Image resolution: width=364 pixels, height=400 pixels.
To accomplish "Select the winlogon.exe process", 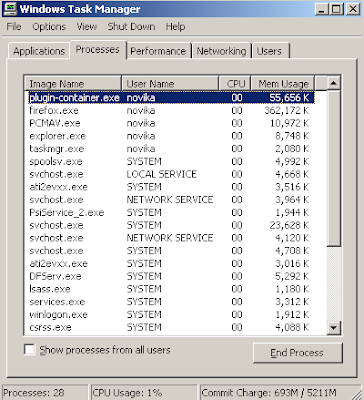I will [x=171, y=315].
